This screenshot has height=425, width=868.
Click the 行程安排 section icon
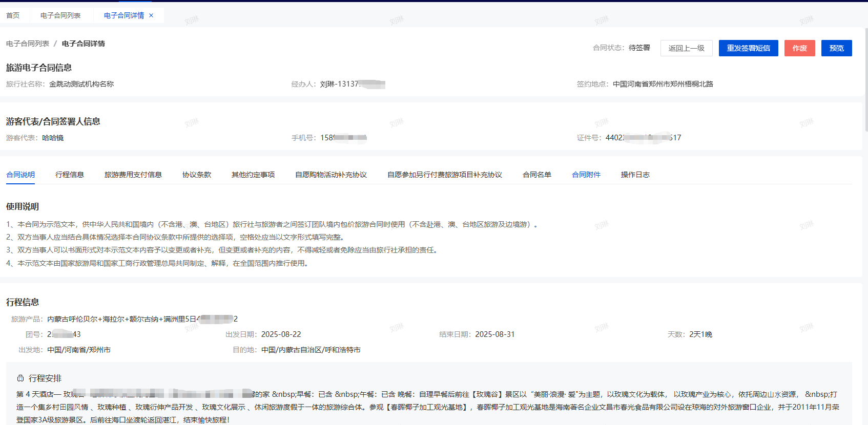[x=20, y=378]
